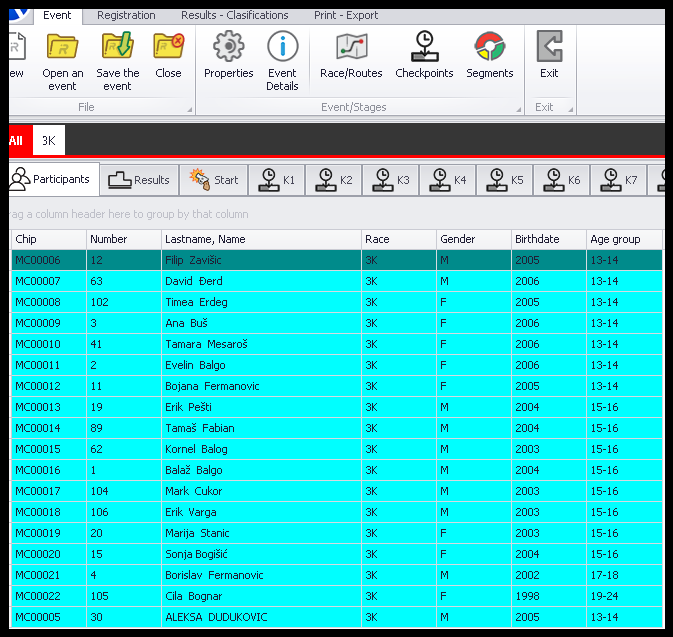Select the 3K race filter button
Image resolution: width=673 pixels, height=637 pixels.
49,141
